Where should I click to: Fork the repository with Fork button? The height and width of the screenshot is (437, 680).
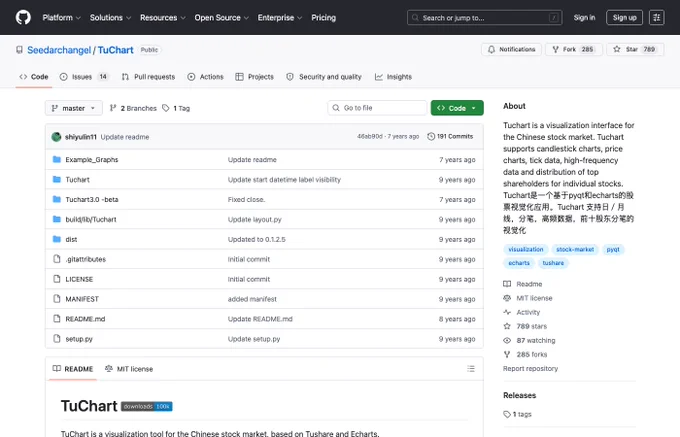(574, 49)
